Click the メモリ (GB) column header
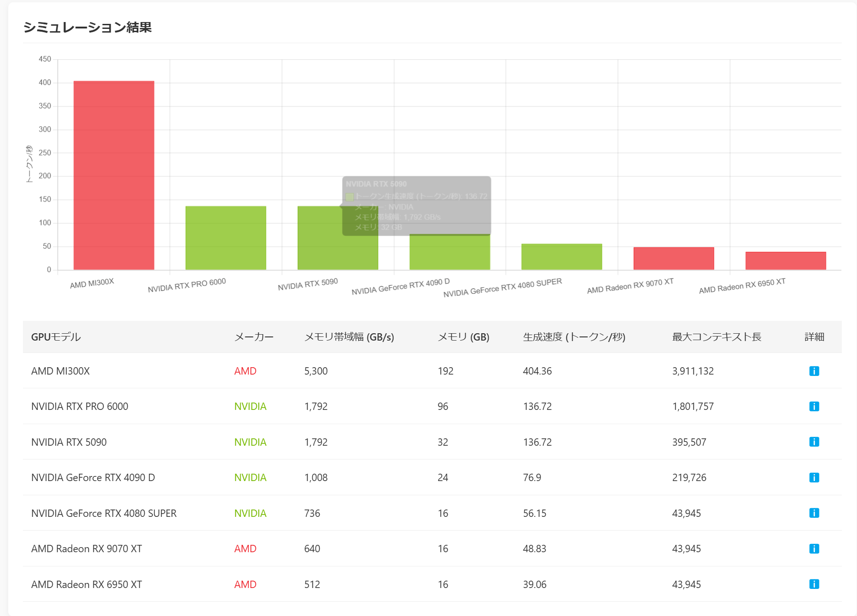The width and height of the screenshot is (857, 616). tap(463, 337)
